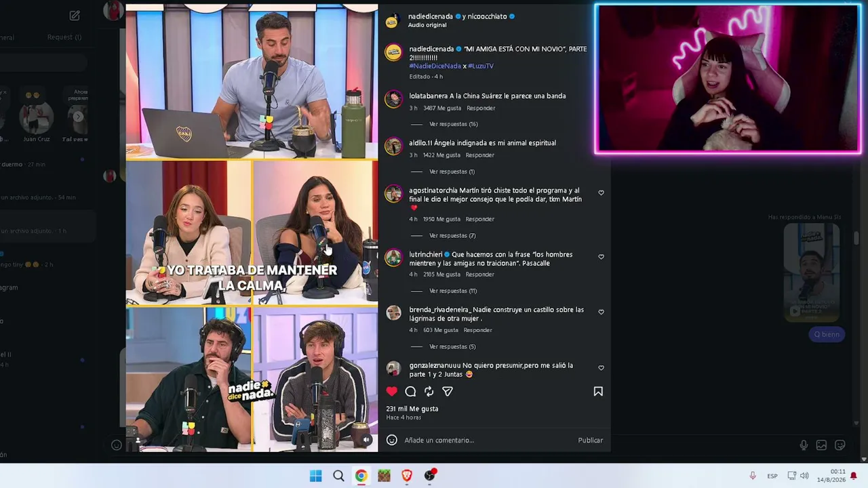
Task: Expand 'Ver respuestas (11)'
Action: [x=453, y=291]
